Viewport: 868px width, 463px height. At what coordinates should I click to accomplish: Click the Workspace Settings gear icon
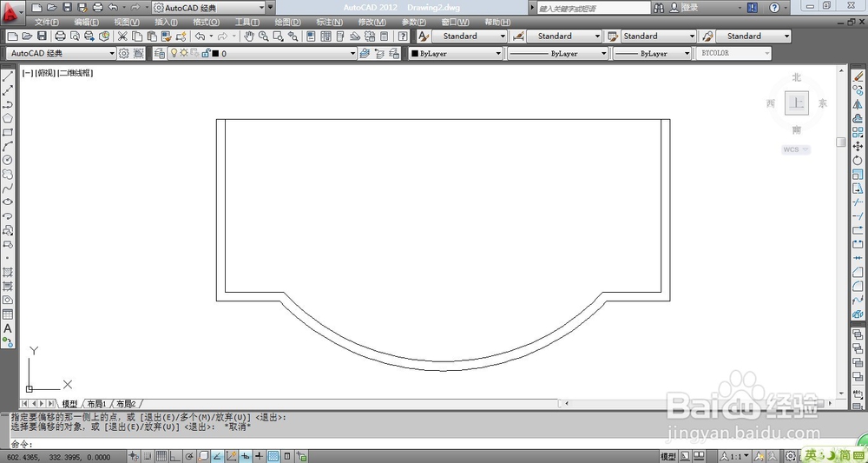pos(124,53)
